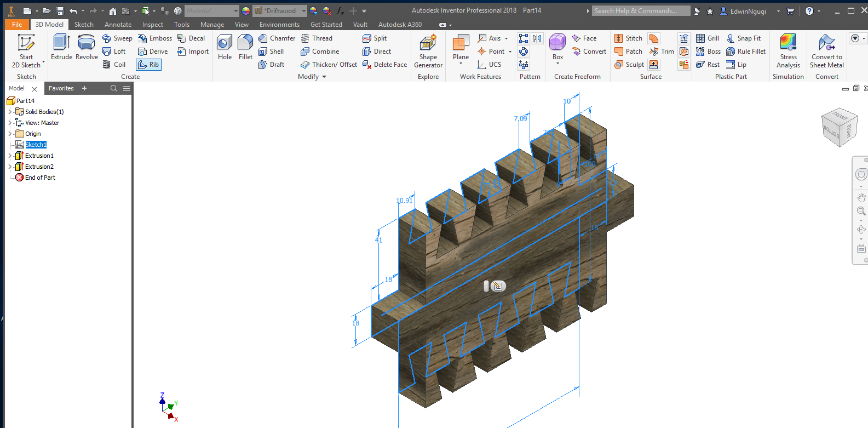Open the Shape Generator

(428, 51)
